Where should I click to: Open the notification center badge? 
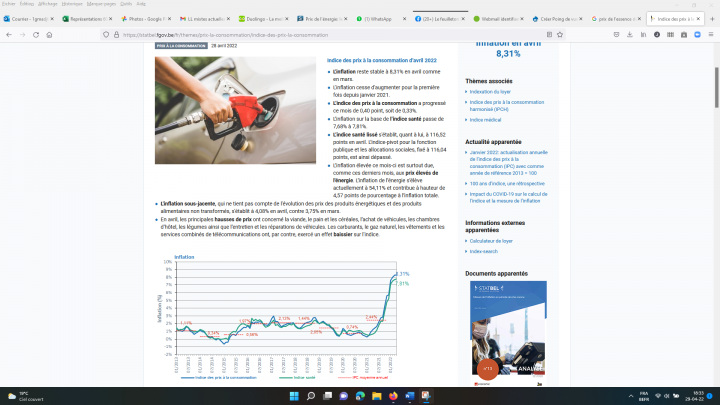point(709,396)
